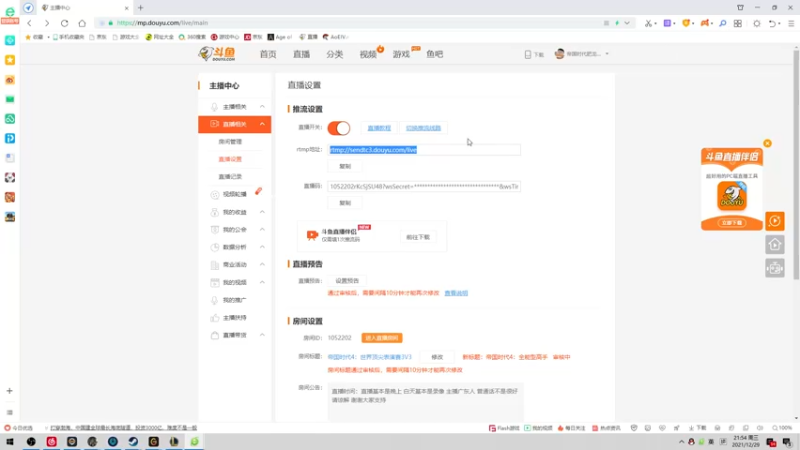The image size is (800, 450).
Task: Expand the 数据分析 sidebar section
Action: (262, 247)
